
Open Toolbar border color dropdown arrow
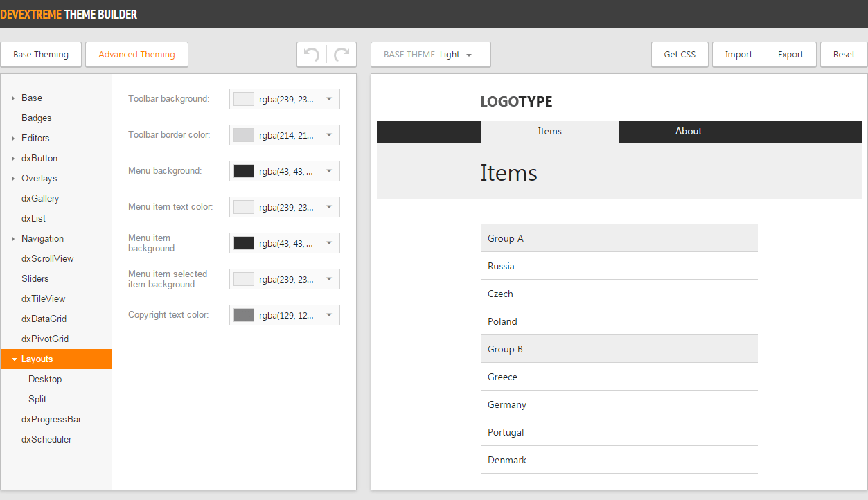coord(329,135)
